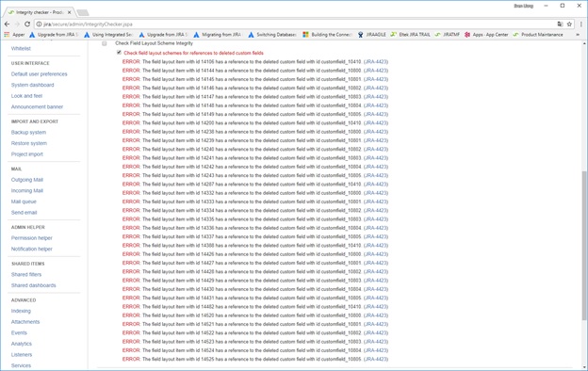Screen dimensions: 588x371
Task: Open Send email page
Action: 24,212
